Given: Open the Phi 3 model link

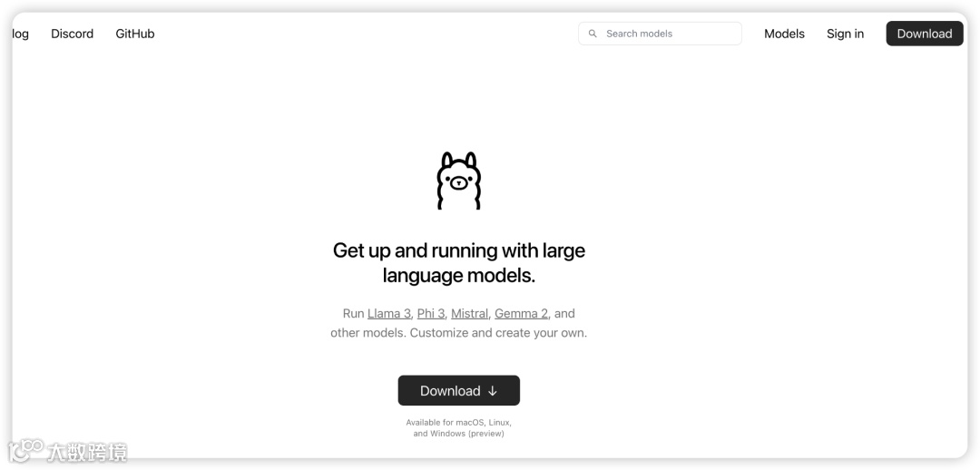Looking at the screenshot, I should (431, 313).
